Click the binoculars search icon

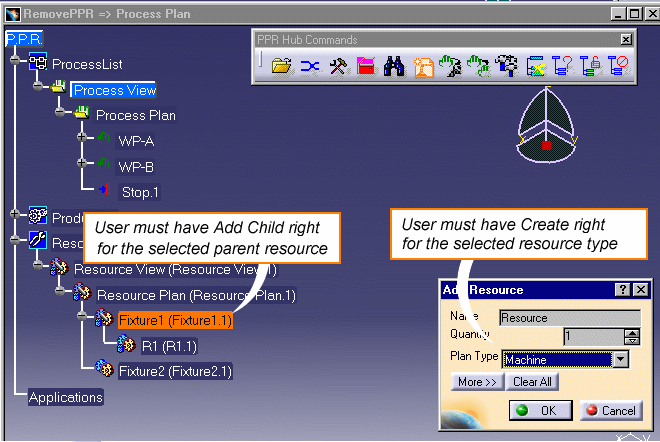[395, 67]
